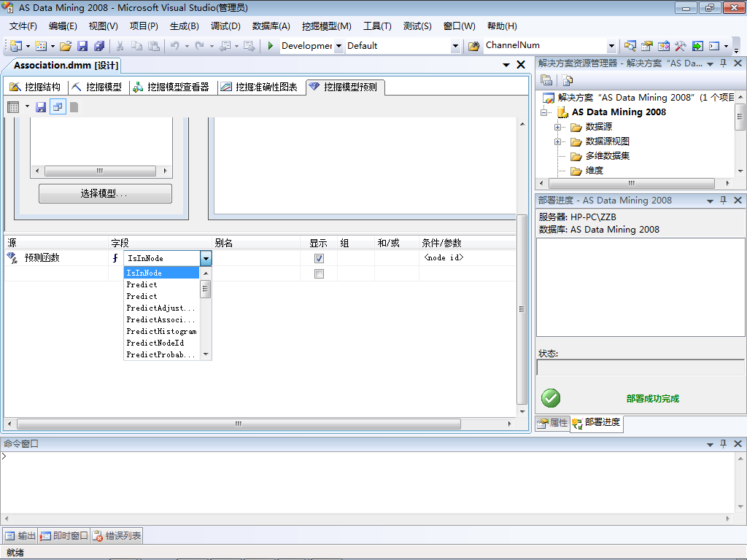747x560 pixels.
Task: Select PredictProbab... in the function list
Action: [x=161, y=355]
